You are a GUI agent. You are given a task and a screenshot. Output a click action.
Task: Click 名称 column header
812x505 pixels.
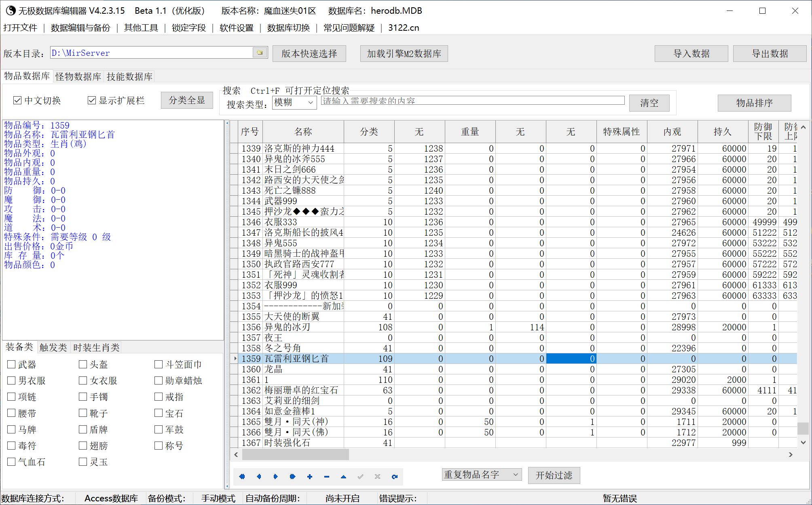303,131
